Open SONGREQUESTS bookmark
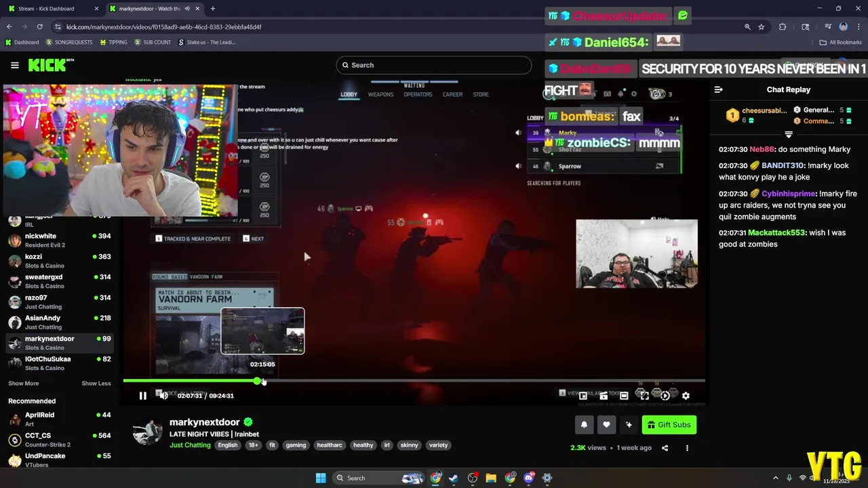Screen dimensions: 868x488 click(x=69, y=42)
